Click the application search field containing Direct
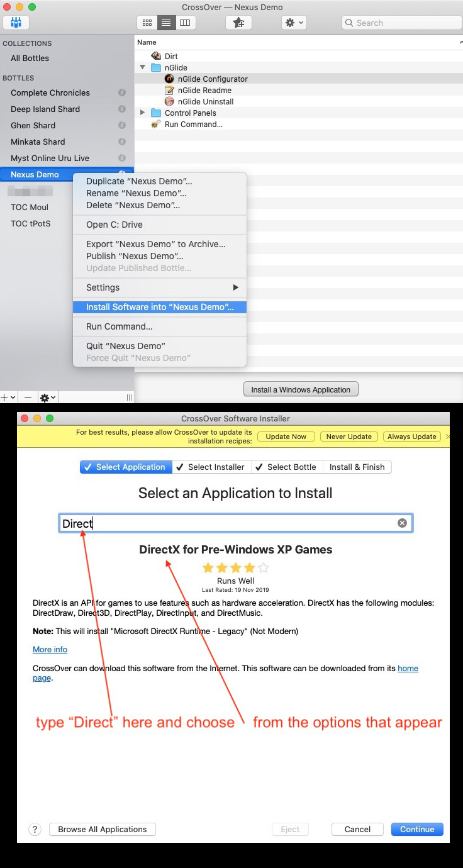Screen dimensions: 463x868 tap(236, 523)
